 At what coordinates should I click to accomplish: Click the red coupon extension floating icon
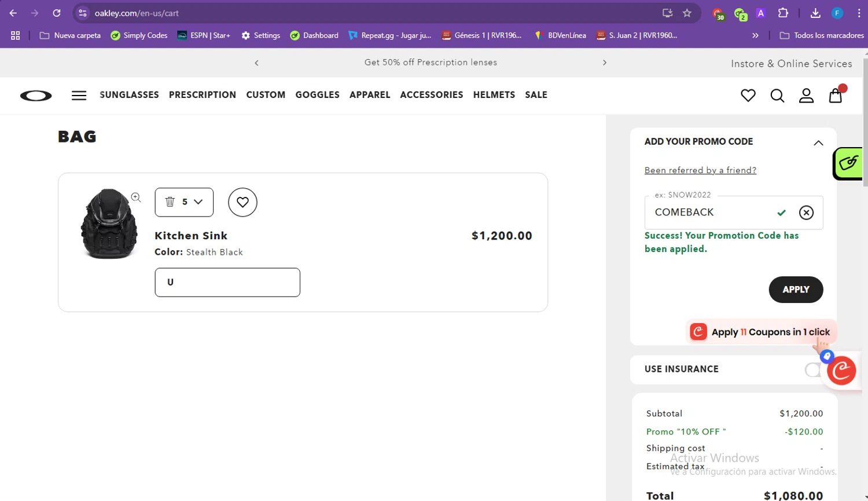click(x=841, y=370)
